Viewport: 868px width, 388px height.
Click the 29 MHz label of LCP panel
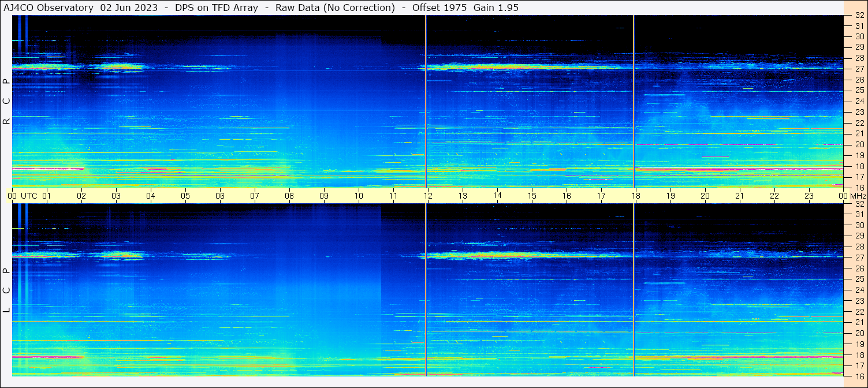(859, 236)
